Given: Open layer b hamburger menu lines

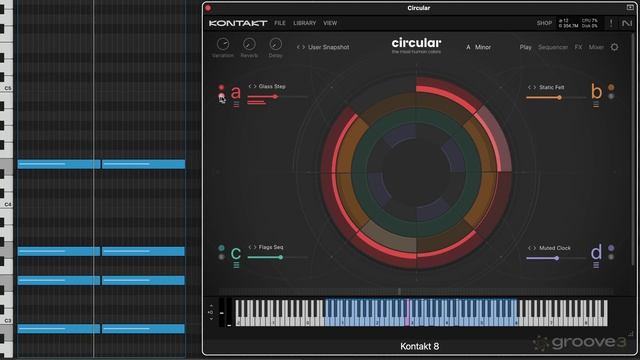Looking at the screenshot, I should point(596,105).
